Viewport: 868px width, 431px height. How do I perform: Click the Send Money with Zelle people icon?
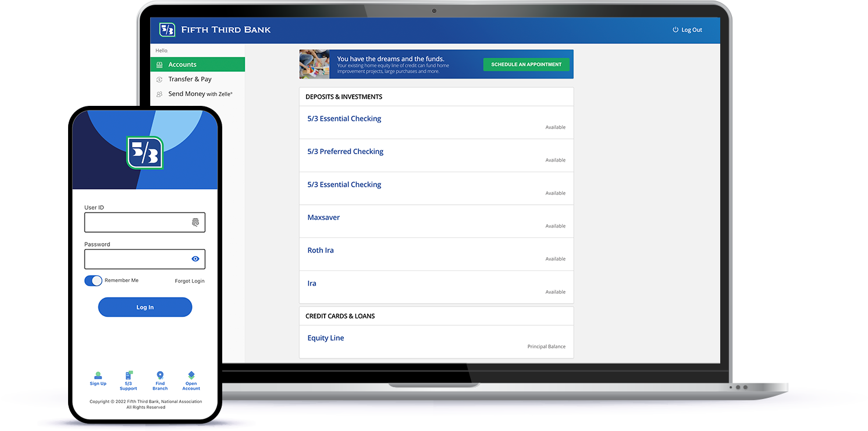[x=160, y=93]
